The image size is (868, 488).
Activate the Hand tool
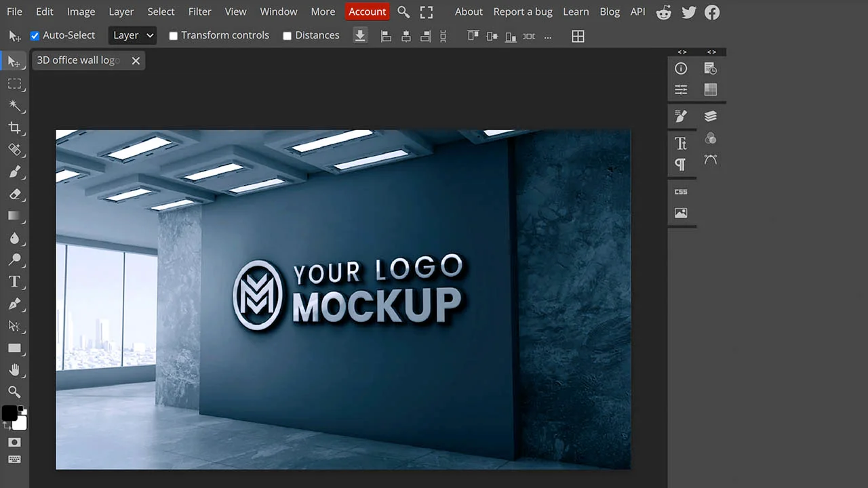[x=14, y=370]
